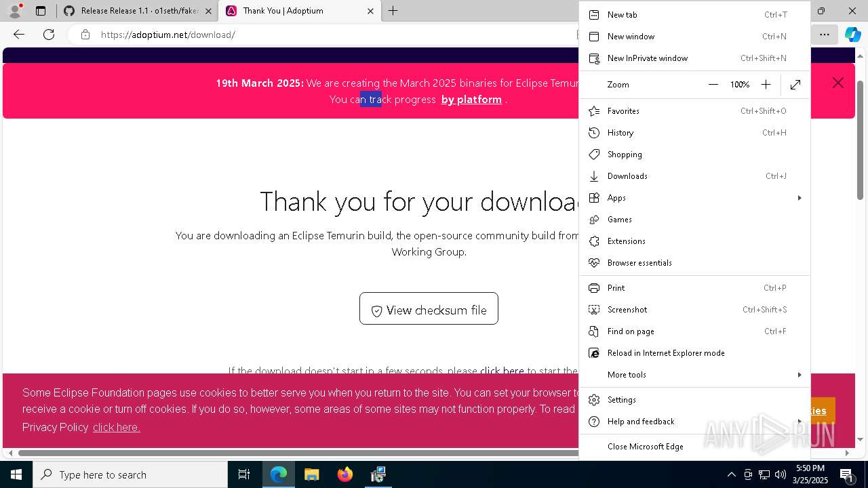Decrease zoom with the minus button
The width and height of the screenshot is (868, 488).
pyautogui.click(x=713, y=85)
